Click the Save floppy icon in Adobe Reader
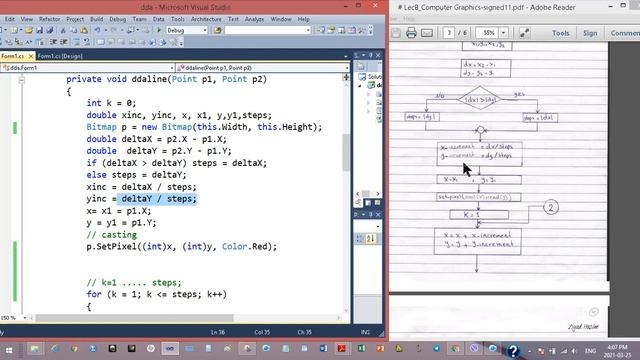 point(396,33)
